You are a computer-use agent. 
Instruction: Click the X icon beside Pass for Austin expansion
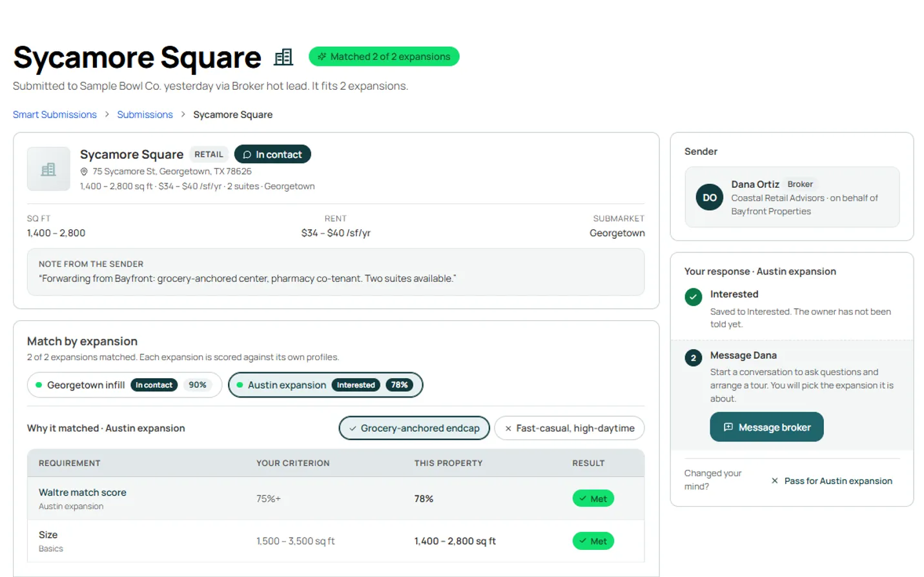coord(775,481)
